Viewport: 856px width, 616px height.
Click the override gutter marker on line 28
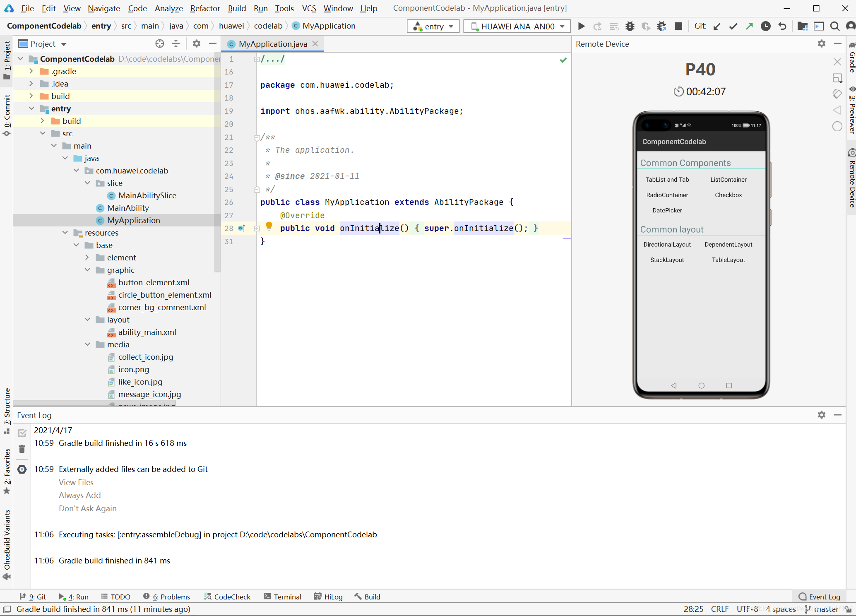tap(242, 228)
